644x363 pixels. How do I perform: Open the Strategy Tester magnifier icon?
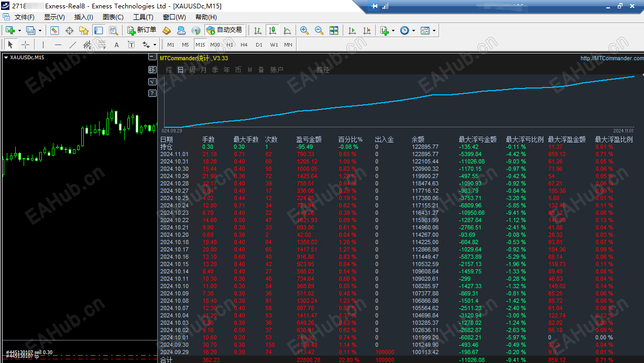113,30
